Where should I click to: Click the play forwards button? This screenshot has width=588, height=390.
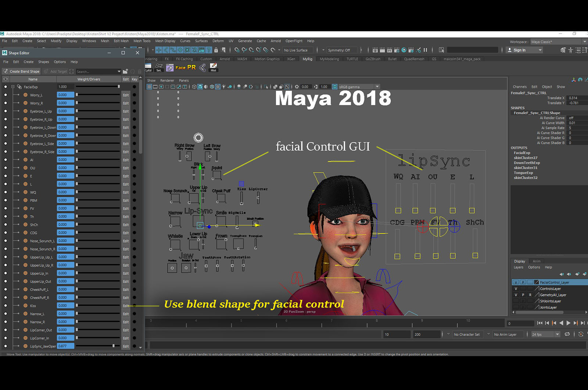point(569,323)
